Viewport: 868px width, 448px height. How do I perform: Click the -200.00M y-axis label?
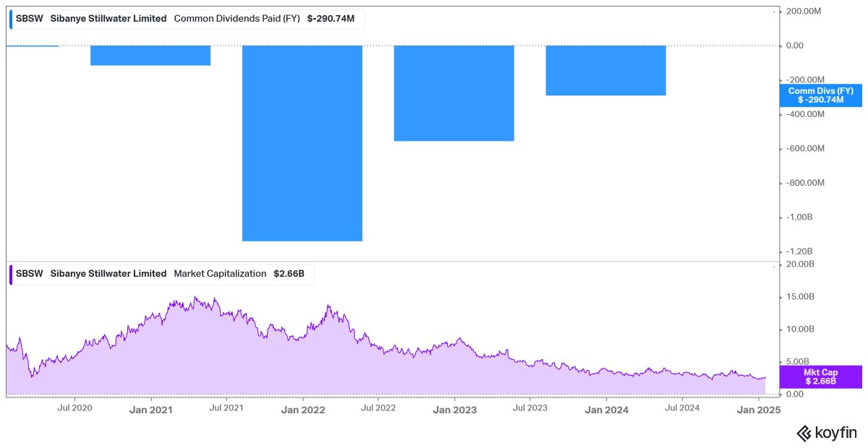805,79
